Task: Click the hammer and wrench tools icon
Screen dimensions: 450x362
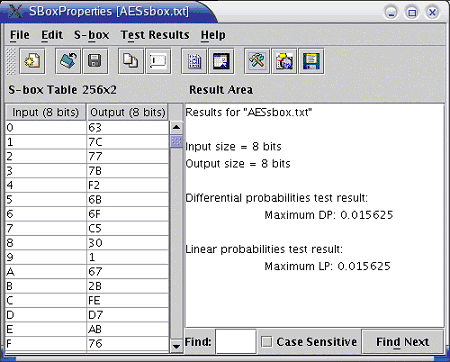Action: pyautogui.click(x=257, y=61)
